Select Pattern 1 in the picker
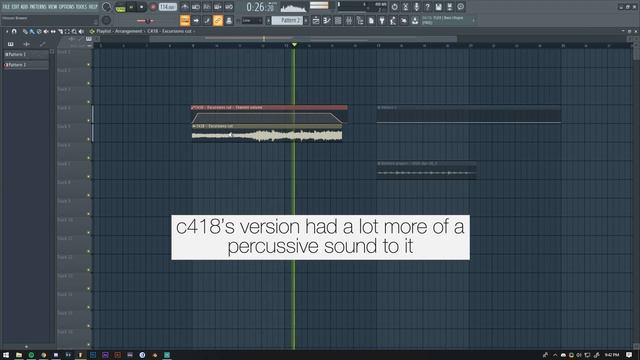Image resolution: width=640 pixels, height=360 pixels. point(26,54)
